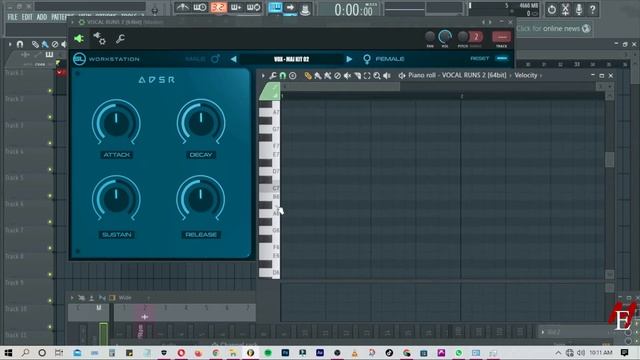The image size is (640, 360).
Task: Click the channel VOL knob
Action: (x=445, y=37)
